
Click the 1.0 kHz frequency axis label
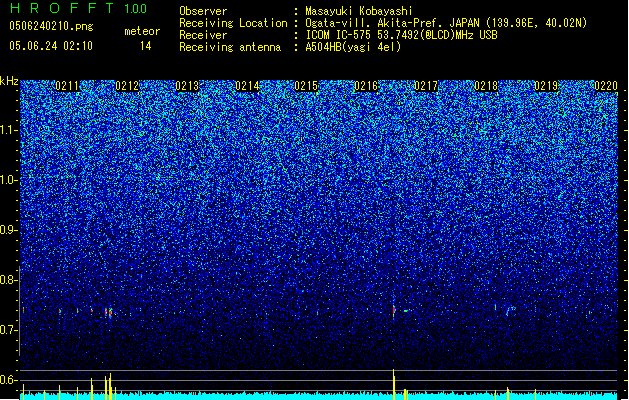(x=9, y=180)
